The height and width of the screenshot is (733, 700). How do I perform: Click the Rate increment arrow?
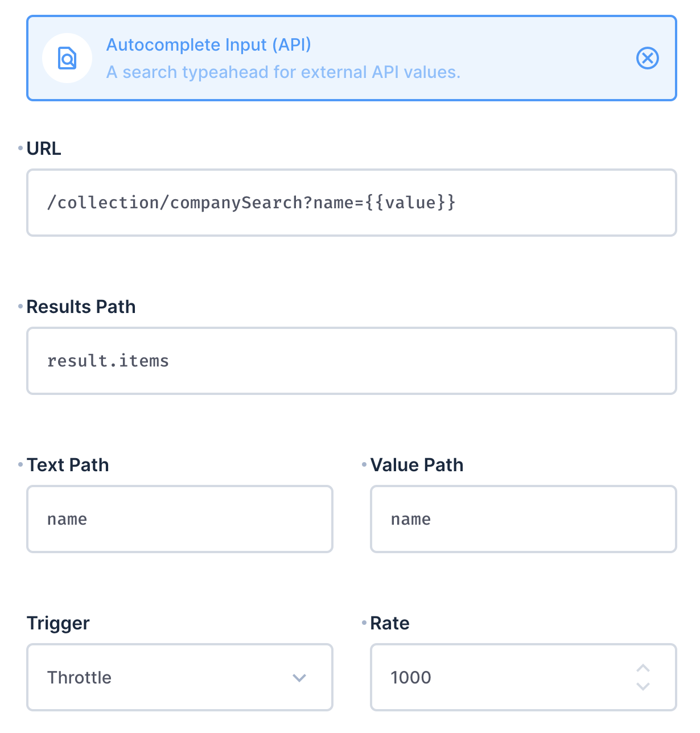tap(643, 668)
